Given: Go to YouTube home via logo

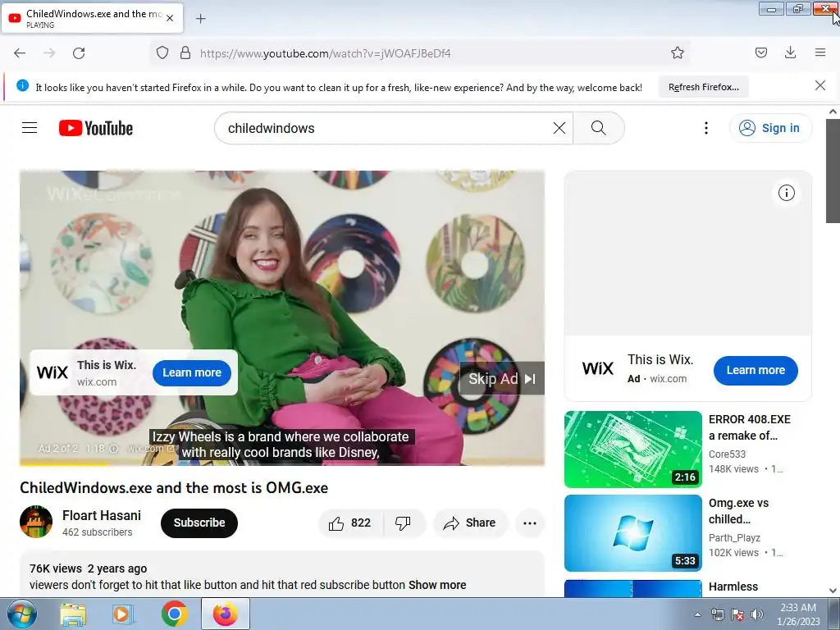Looking at the screenshot, I should pos(96,128).
